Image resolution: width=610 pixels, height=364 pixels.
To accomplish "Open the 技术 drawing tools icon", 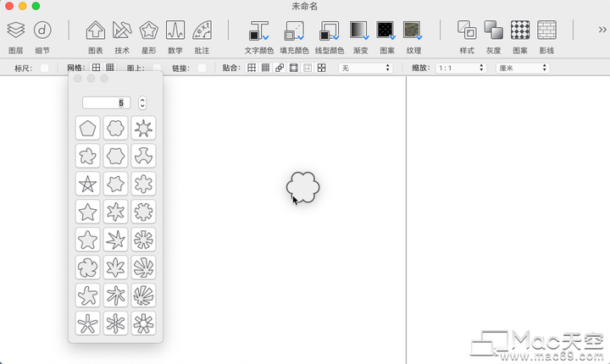I will [122, 30].
